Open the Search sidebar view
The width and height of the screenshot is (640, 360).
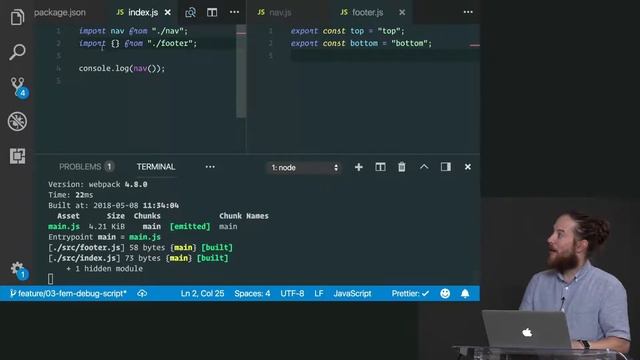coord(17,52)
